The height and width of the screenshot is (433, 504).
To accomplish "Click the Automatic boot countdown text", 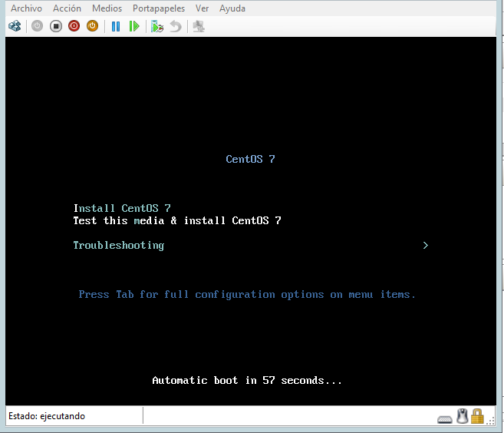I will [247, 381].
